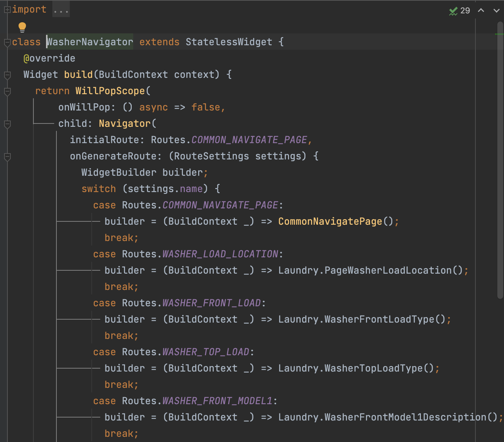The image size is (504, 442).
Task: Collapse the build method fold marker
Action: click(7, 75)
